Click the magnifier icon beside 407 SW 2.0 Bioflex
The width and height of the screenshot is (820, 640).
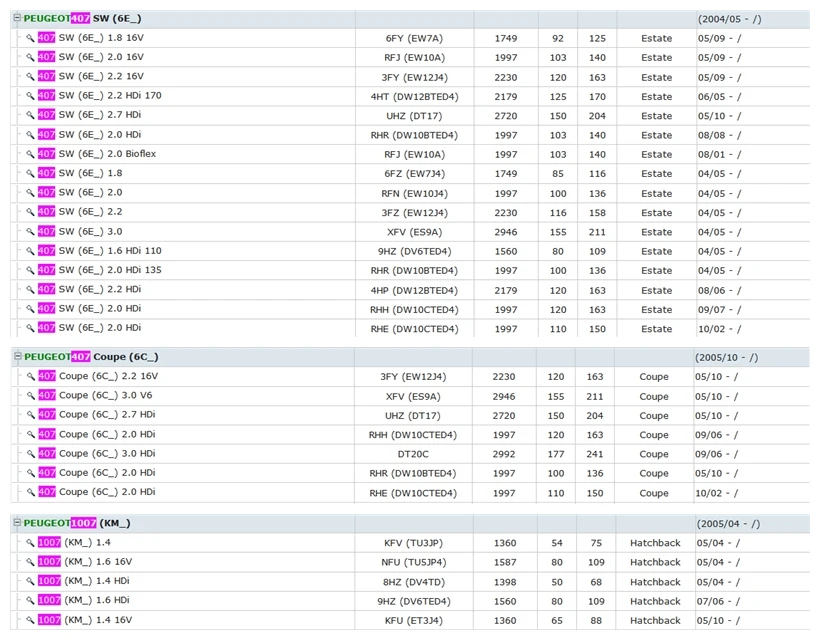point(30,154)
